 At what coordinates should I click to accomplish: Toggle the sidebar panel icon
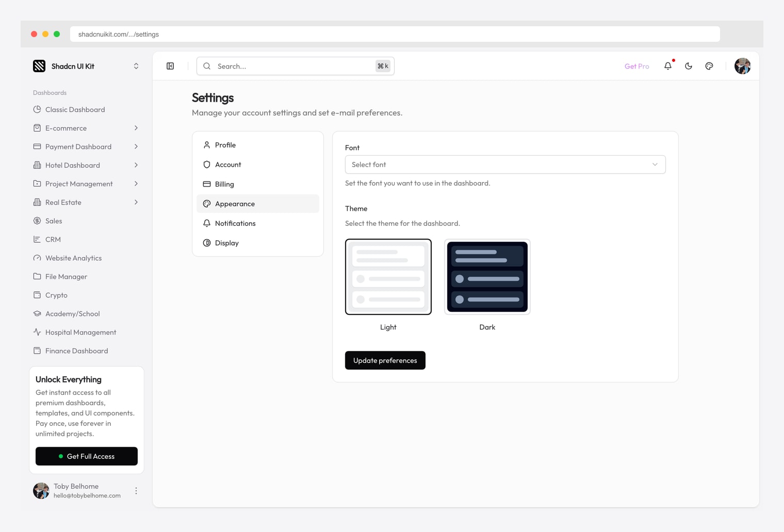point(170,66)
